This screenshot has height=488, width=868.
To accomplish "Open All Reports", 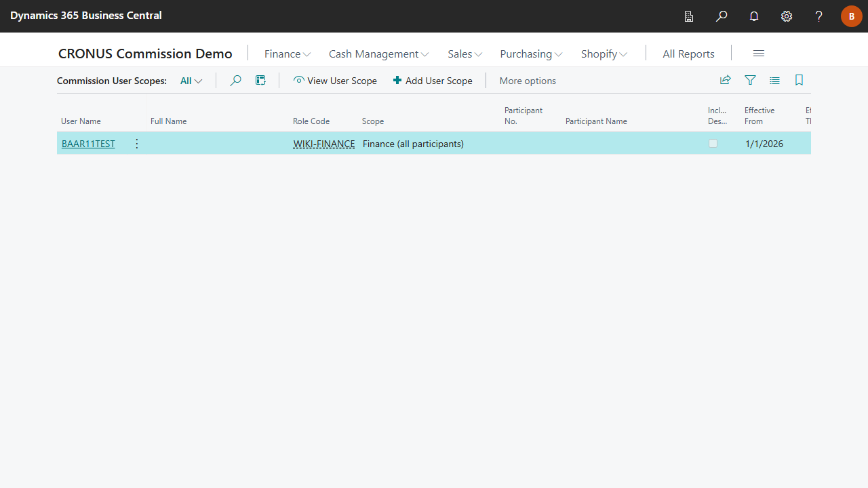I will click(688, 54).
